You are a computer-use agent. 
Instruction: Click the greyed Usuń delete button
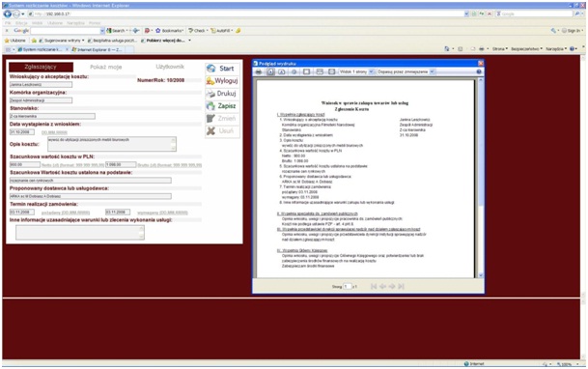click(x=222, y=130)
